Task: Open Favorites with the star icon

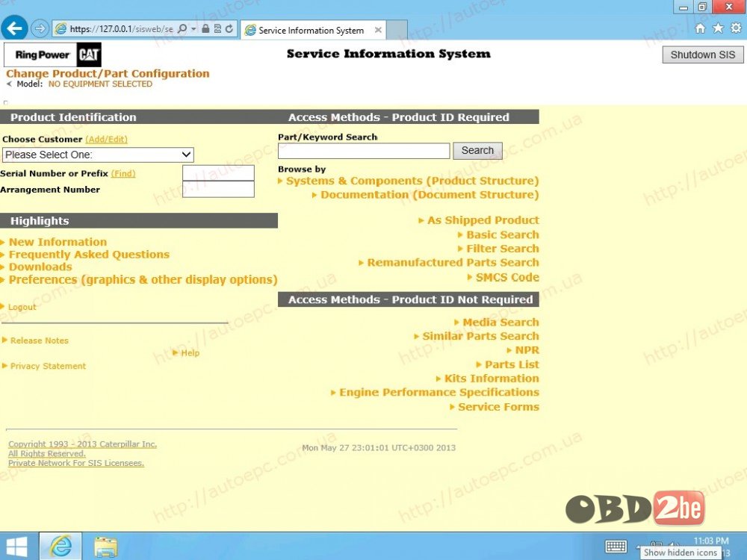Action: click(718, 28)
